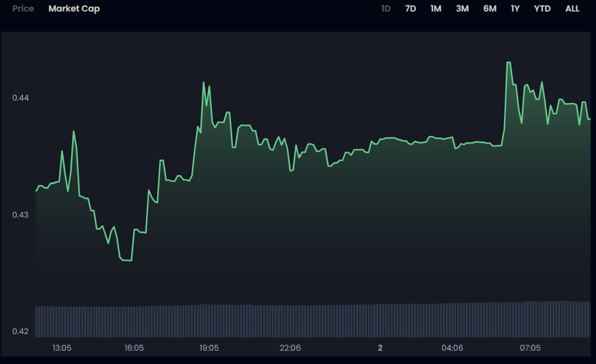The height and width of the screenshot is (364, 596).
Task: Click the 0.44 price axis label
Action: [x=20, y=98]
